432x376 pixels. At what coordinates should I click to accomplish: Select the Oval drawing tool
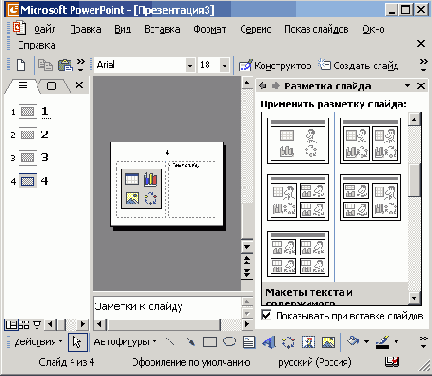229,342
